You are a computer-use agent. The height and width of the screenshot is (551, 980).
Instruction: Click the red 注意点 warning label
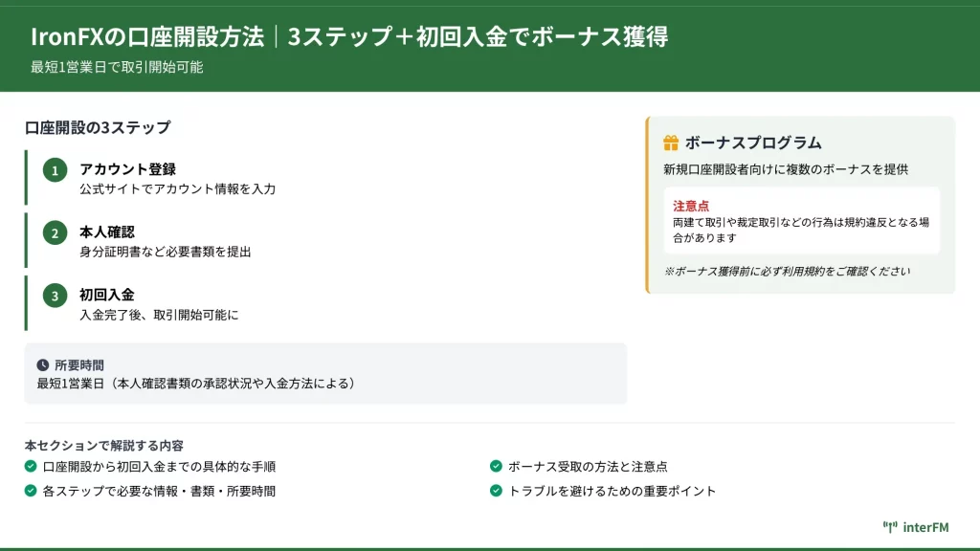[691, 206]
